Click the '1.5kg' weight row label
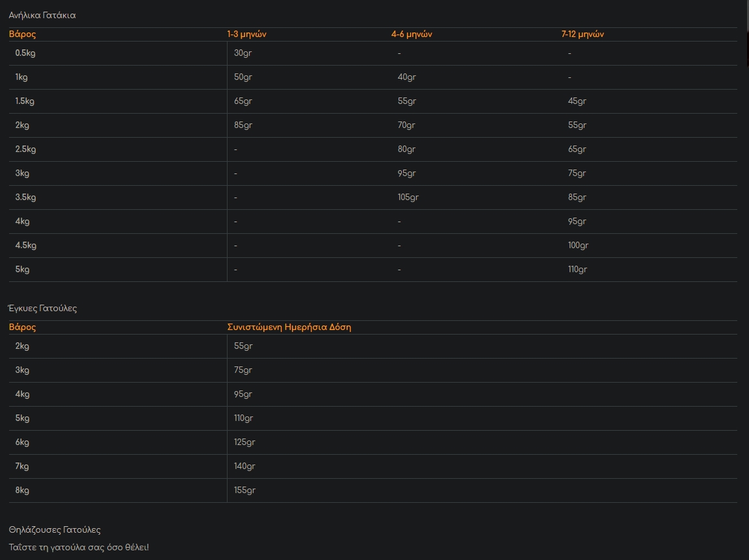This screenshot has width=749, height=560. (x=25, y=101)
